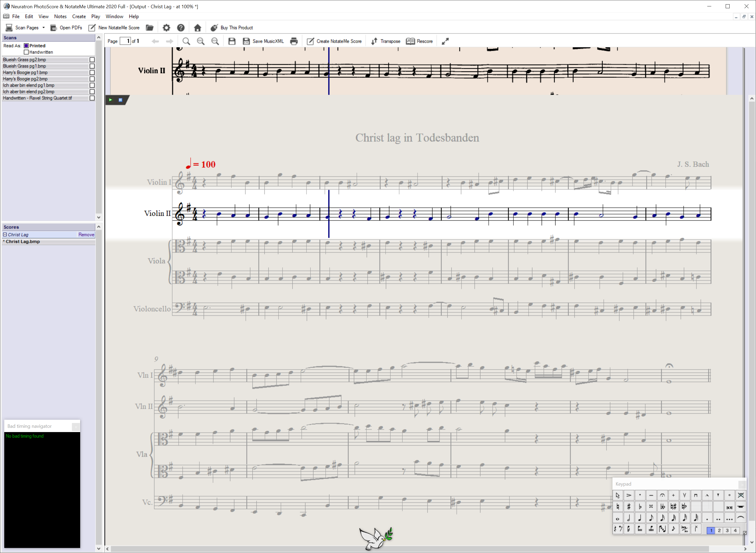Click the page number input field
Viewport: 756px width, 553px height.
(125, 41)
